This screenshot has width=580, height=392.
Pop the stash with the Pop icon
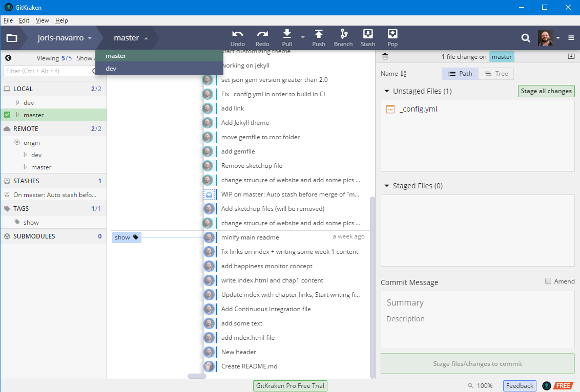pos(392,34)
